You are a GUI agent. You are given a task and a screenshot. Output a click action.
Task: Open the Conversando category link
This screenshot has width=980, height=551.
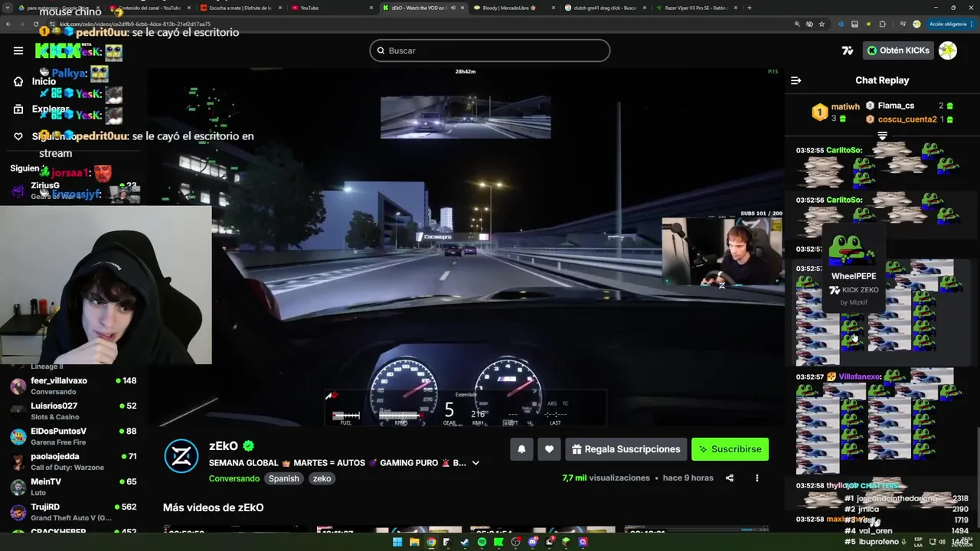234,478
